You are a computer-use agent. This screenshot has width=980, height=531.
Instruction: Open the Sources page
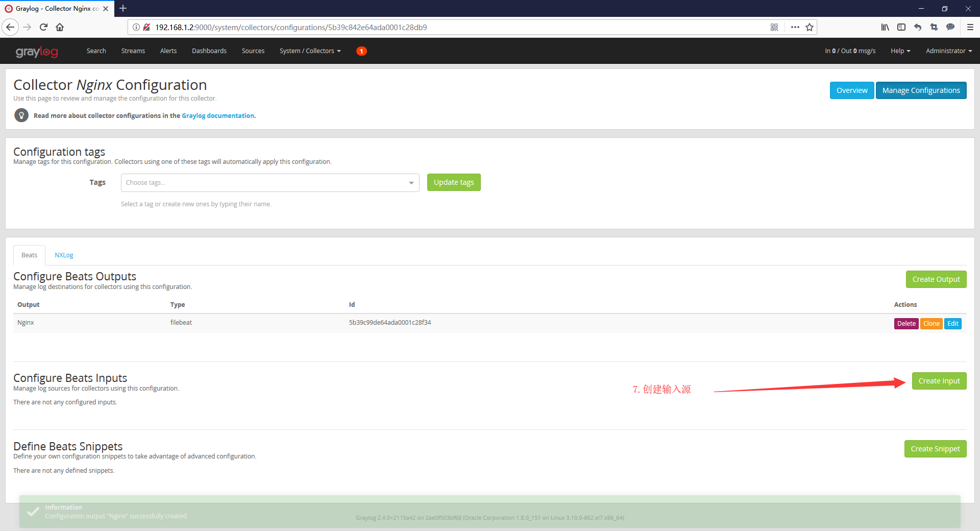(253, 51)
